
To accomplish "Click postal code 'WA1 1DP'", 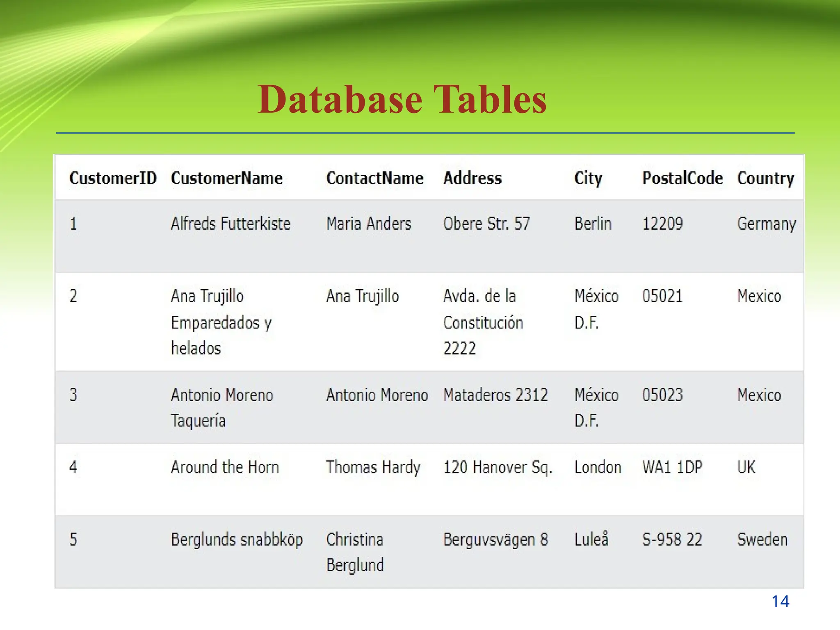I will click(x=672, y=467).
